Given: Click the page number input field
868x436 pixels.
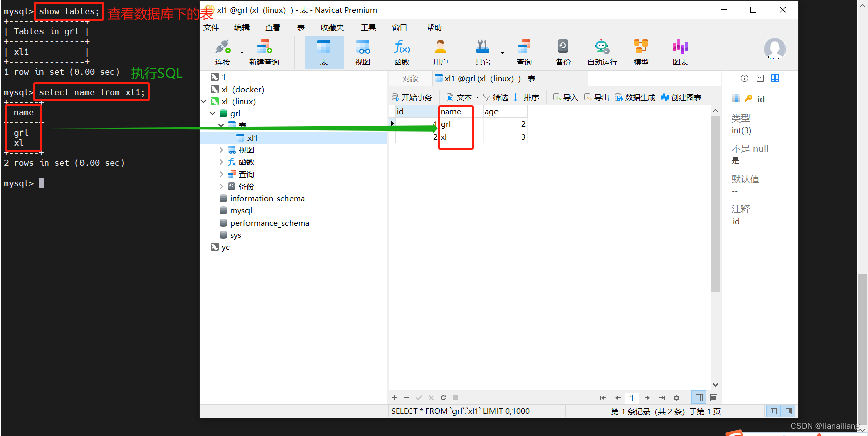Looking at the screenshot, I should pos(632,398).
